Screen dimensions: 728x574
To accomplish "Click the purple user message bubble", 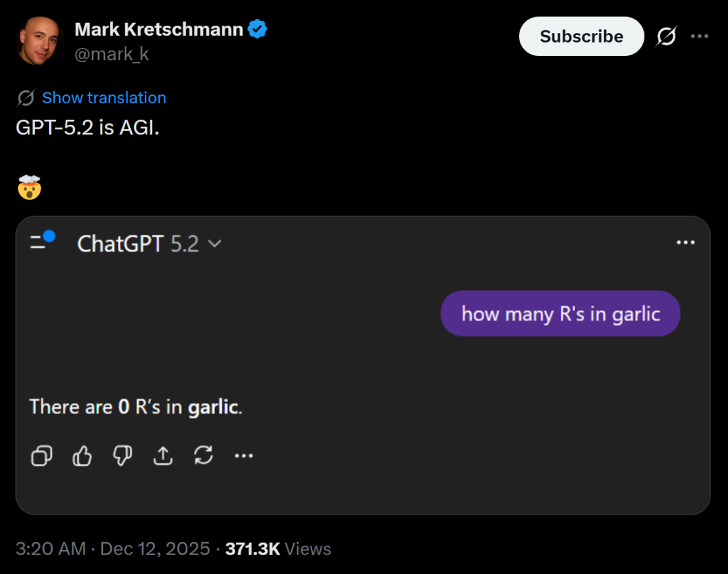I will (x=560, y=314).
